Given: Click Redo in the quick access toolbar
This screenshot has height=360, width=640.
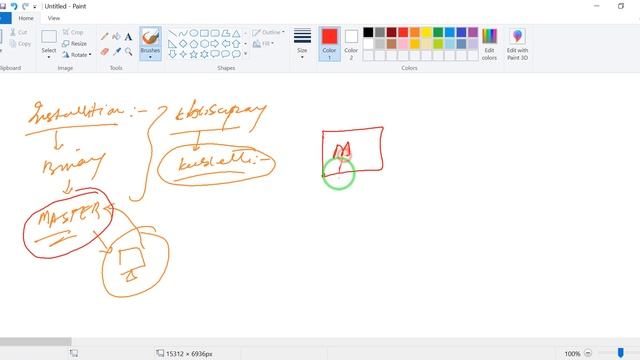Looking at the screenshot, I should 25,6.
